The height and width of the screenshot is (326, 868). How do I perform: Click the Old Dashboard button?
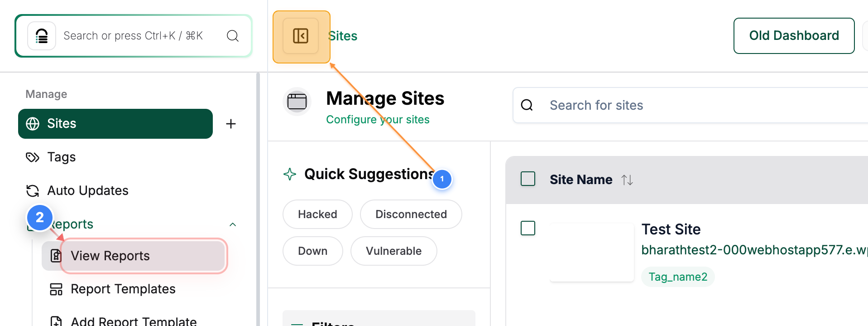(x=793, y=35)
